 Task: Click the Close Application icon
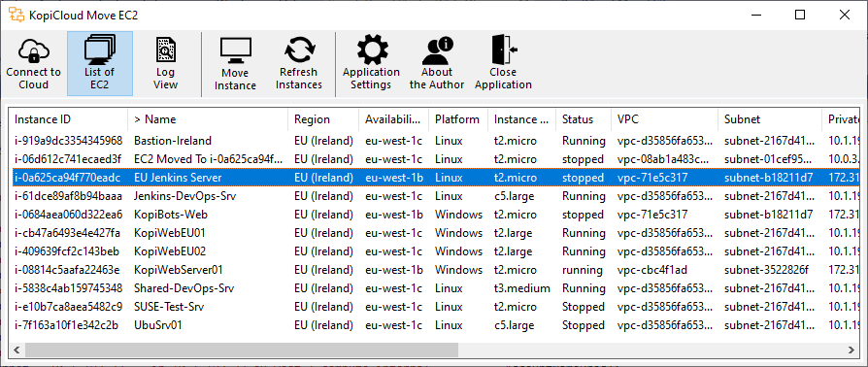click(x=504, y=50)
